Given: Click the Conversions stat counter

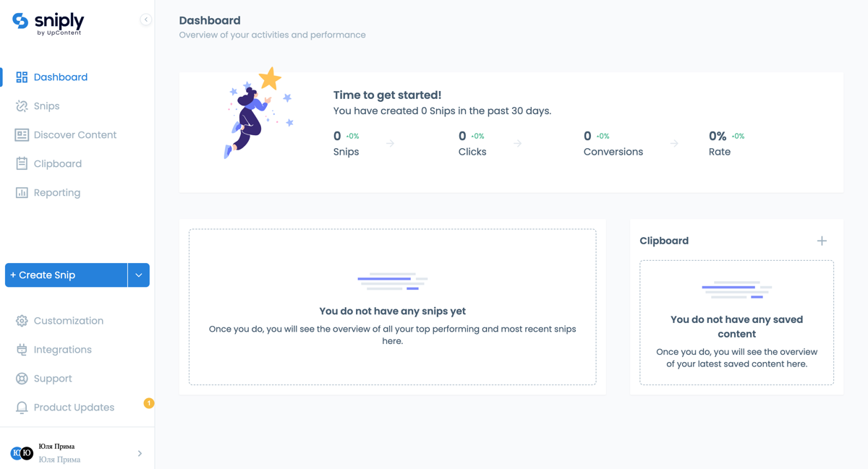Looking at the screenshot, I should coord(613,143).
